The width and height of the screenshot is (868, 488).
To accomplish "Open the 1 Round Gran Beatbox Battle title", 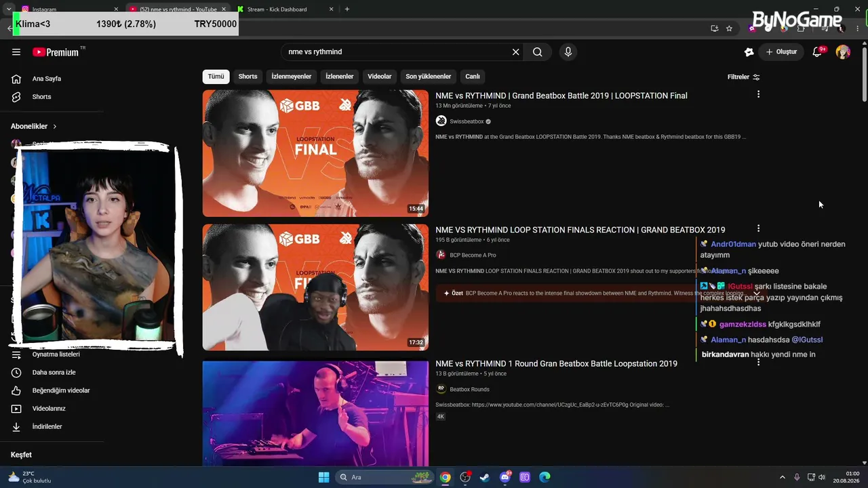I will pos(556,364).
